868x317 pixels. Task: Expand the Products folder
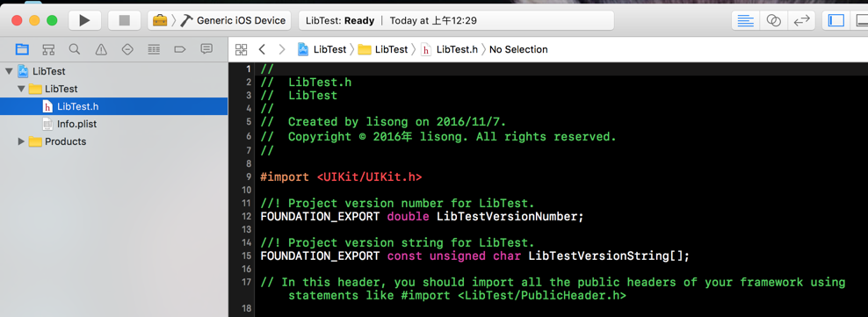(x=21, y=141)
